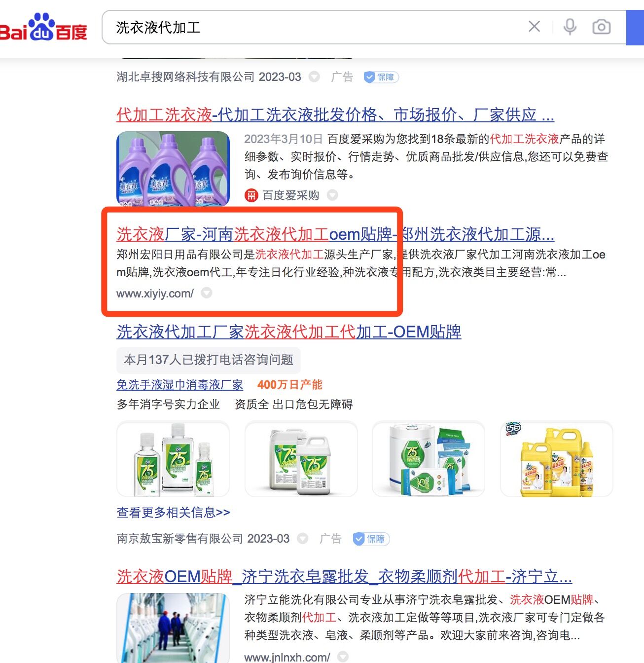
Task: Click the 保障 badge near 南京敖宝新零售
Action: 371,539
